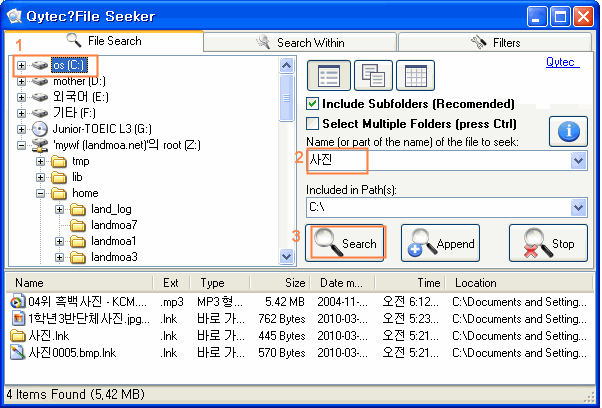602x408 pixels.
Task: Click the Search button
Action: click(345, 243)
